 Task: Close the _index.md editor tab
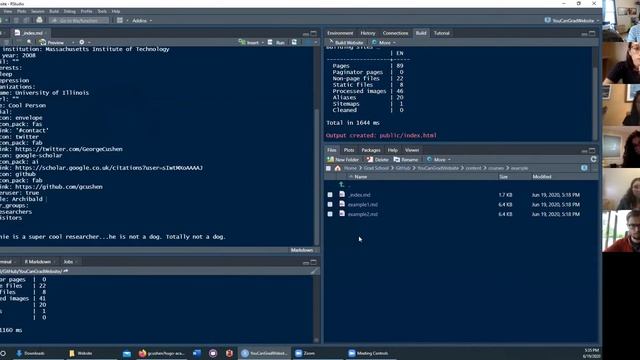tap(46, 33)
